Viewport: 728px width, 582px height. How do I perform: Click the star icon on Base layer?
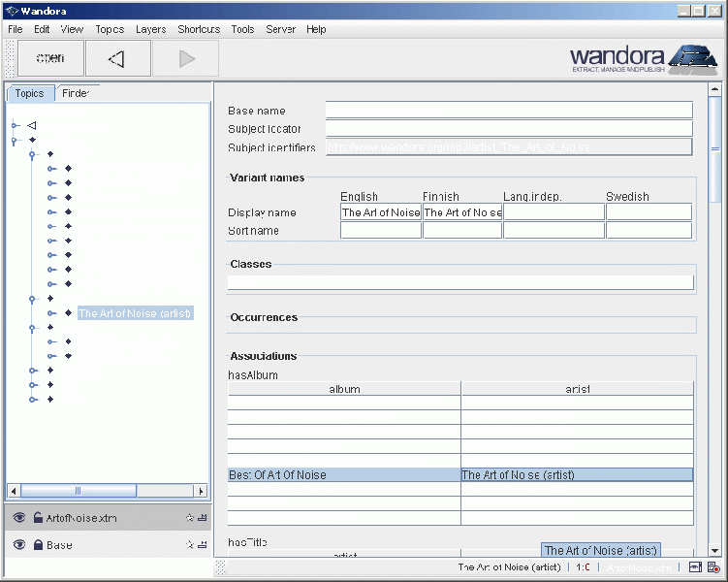point(189,545)
